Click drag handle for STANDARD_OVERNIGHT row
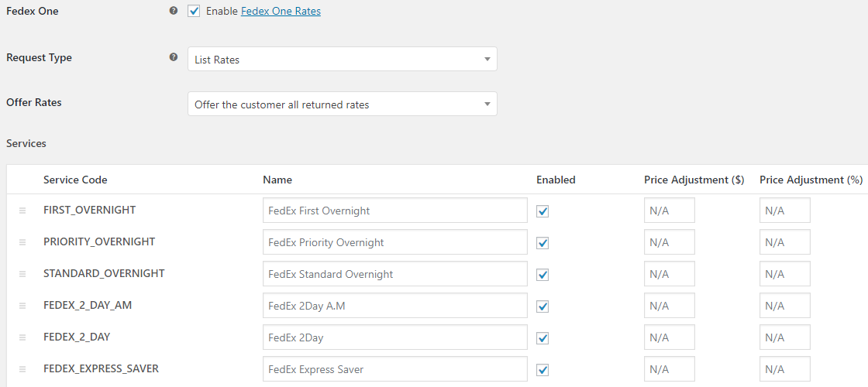Screen dimensions: 868x387 [x=22, y=274]
